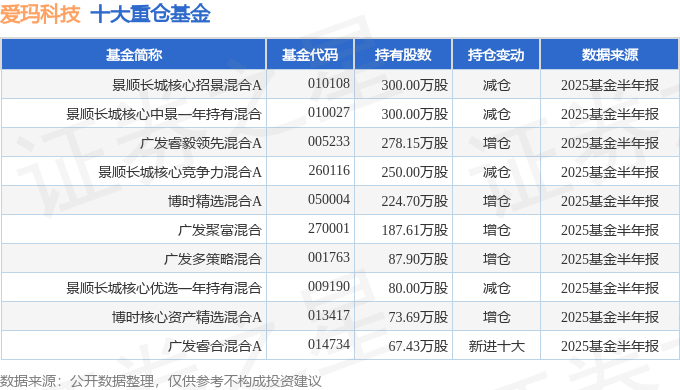Screen dimensions: 680x390
Task: Click the 数据来源 column header
Action: [609, 55]
